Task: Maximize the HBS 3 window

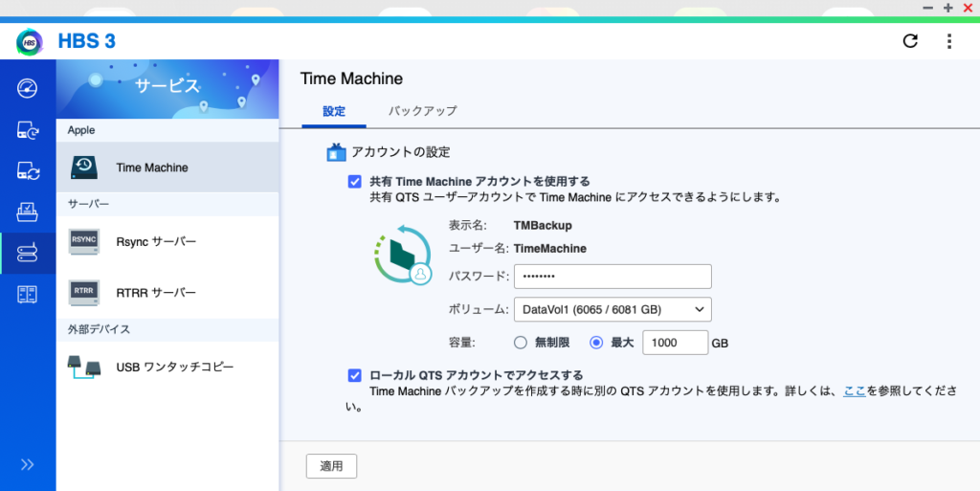Action: coord(948,8)
